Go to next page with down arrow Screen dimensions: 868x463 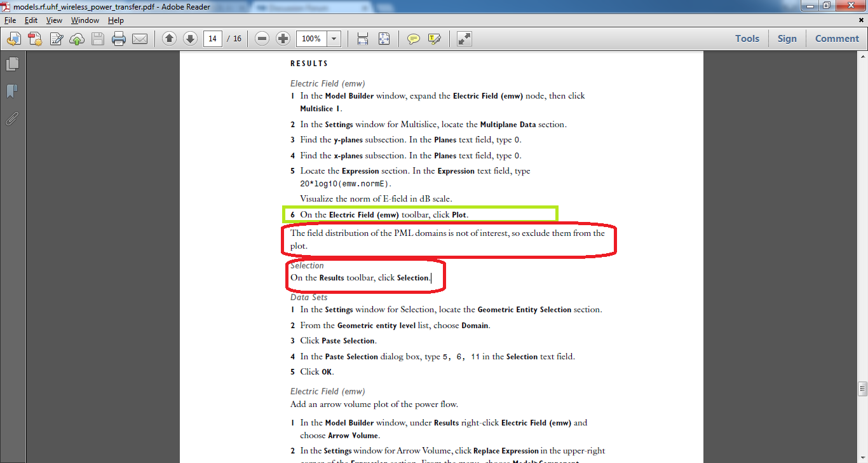[190, 39]
